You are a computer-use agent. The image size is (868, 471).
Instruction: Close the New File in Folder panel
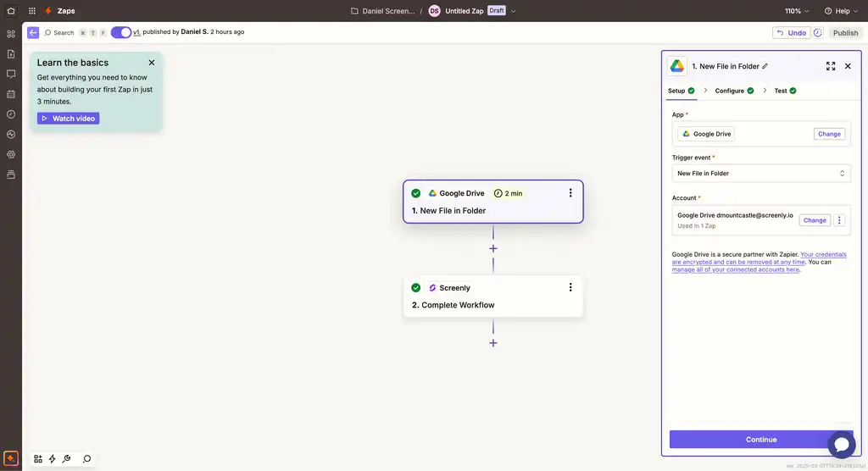[848, 66]
